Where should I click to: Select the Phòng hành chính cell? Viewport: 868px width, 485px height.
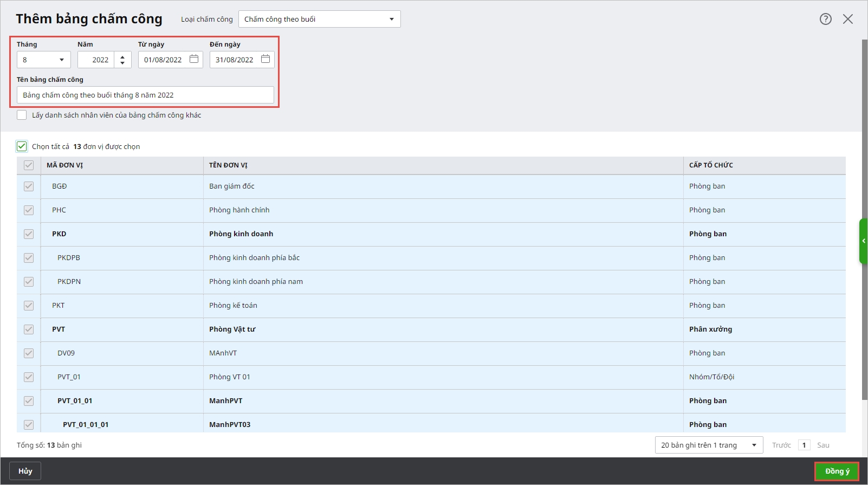[x=443, y=210]
